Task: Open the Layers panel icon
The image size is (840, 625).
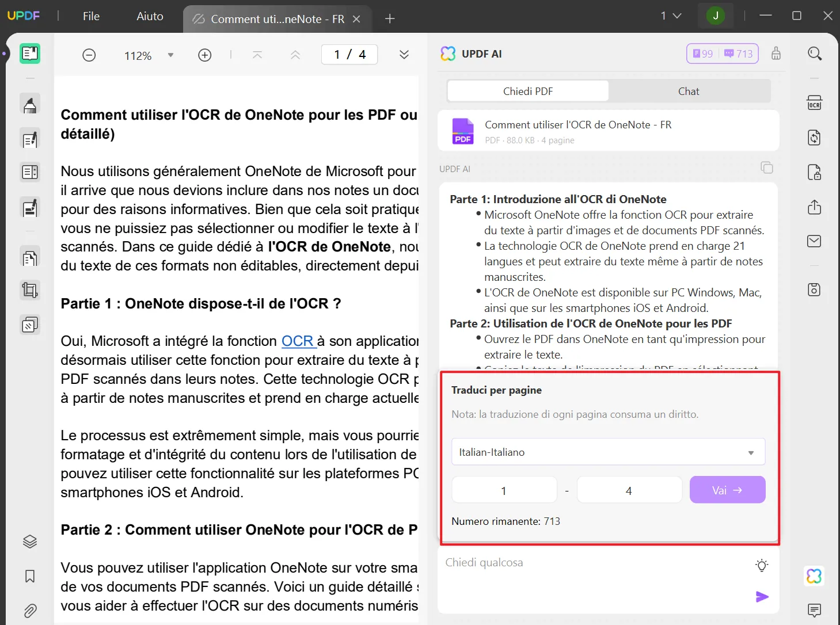Action: click(x=30, y=542)
